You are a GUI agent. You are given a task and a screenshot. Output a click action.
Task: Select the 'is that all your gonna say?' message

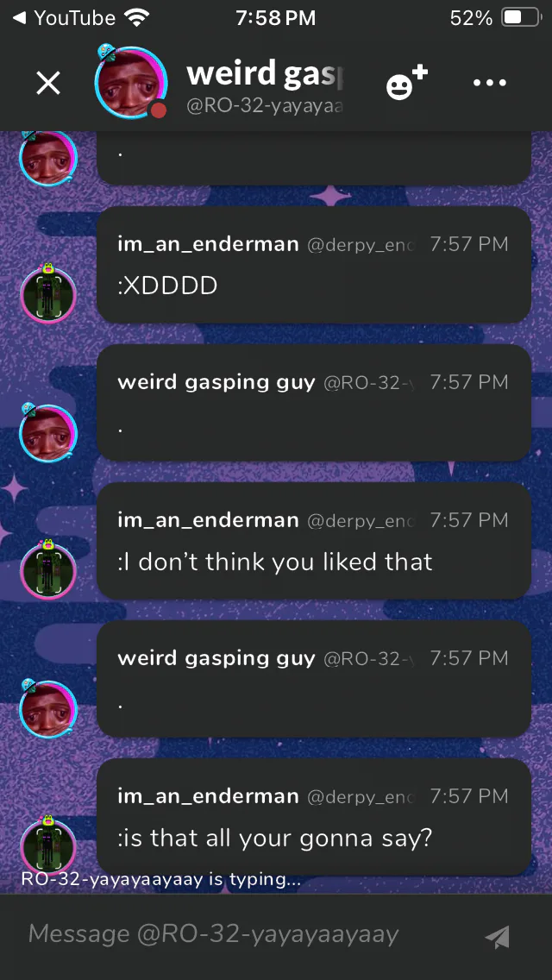coord(314,816)
